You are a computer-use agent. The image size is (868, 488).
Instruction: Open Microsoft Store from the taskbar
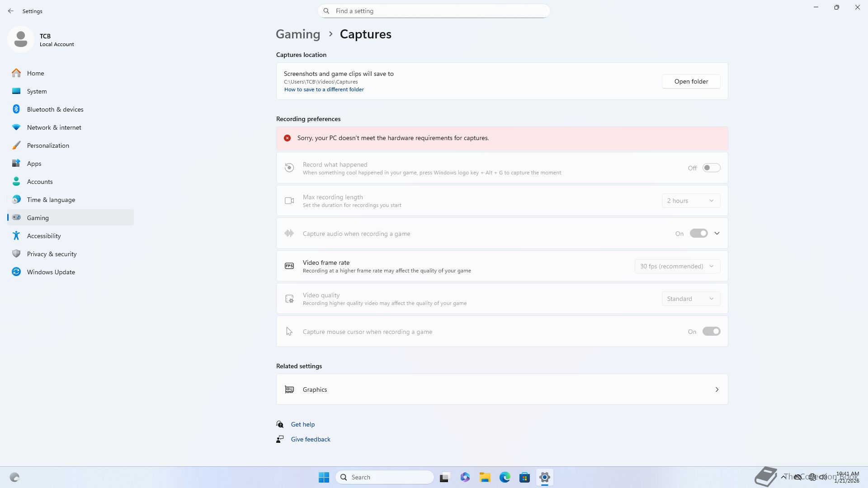pyautogui.click(x=524, y=477)
